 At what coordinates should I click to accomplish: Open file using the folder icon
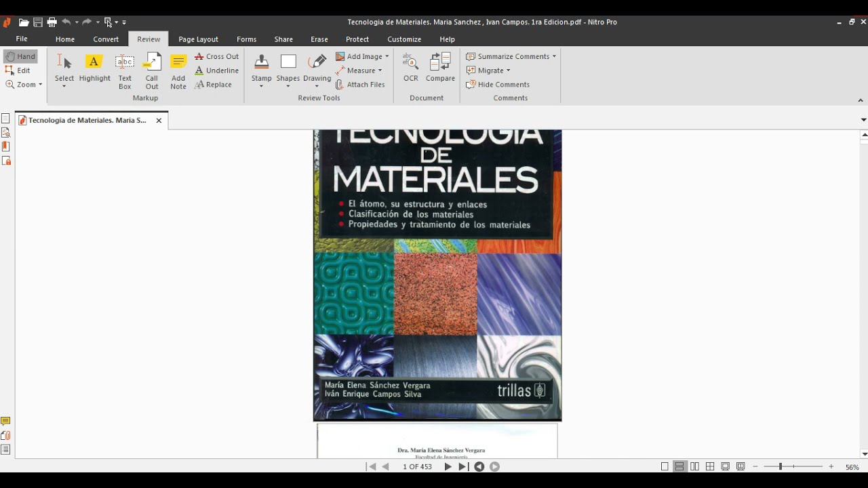24,22
